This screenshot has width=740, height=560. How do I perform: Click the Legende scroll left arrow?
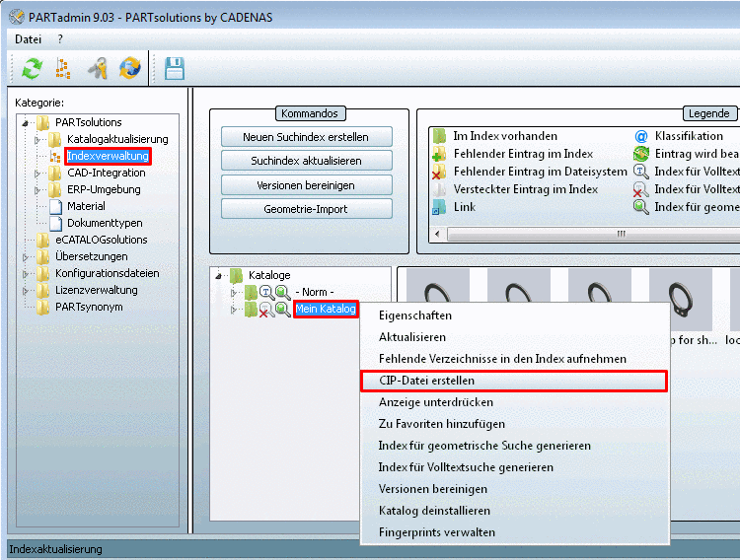point(437,234)
